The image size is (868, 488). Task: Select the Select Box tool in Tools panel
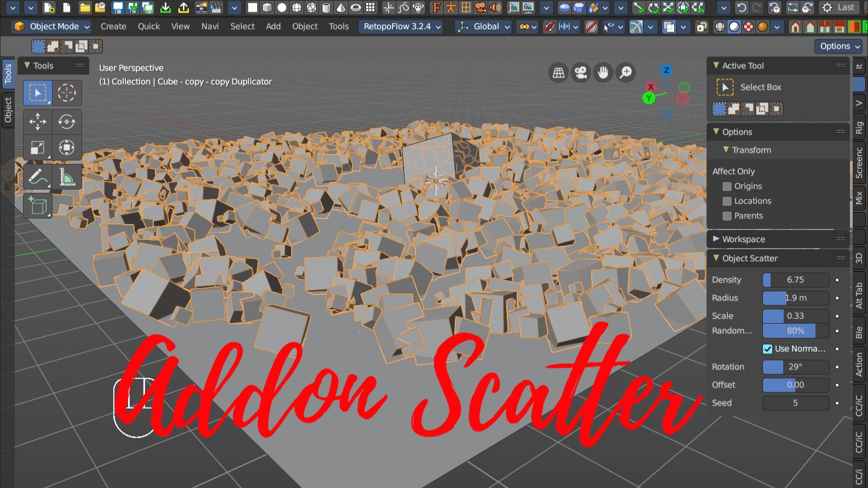(37, 93)
